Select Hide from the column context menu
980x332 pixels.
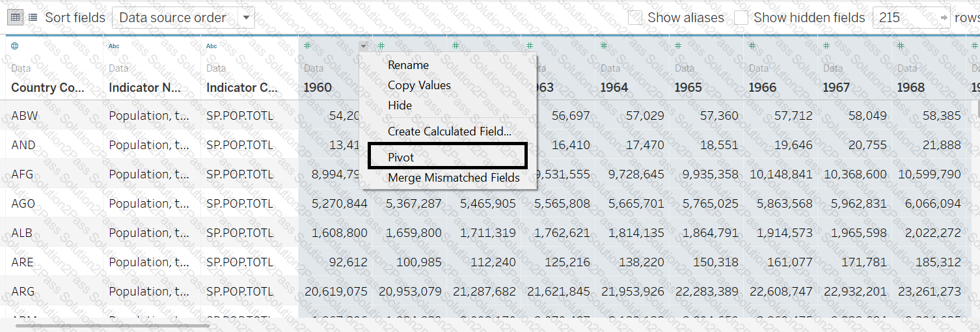(400, 105)
